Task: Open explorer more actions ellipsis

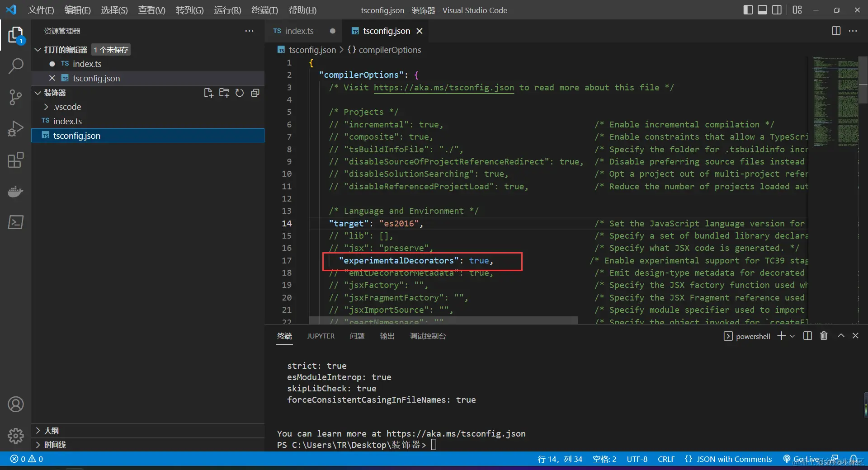Action: 249,31
